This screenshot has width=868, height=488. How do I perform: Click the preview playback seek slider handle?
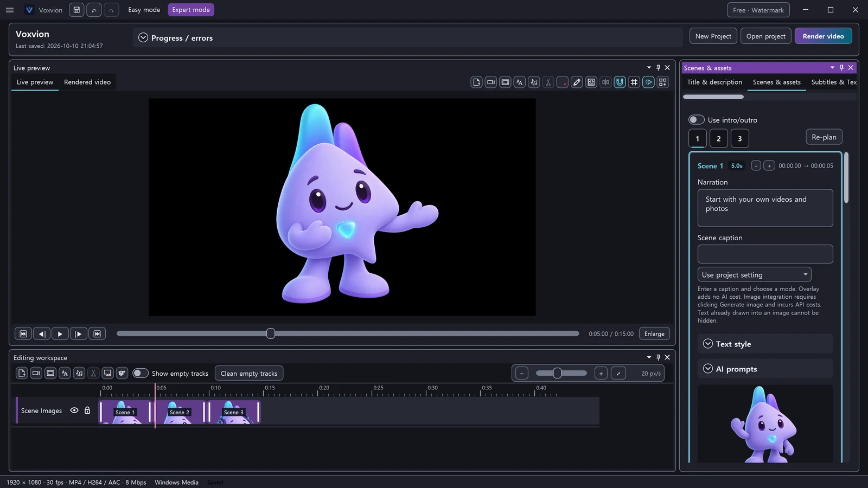click(x=271, y=333)
